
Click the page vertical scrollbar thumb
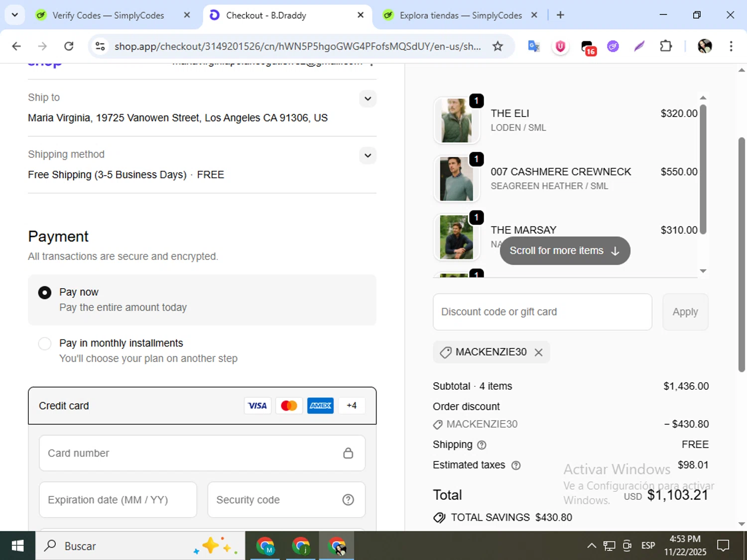(742, 254)
